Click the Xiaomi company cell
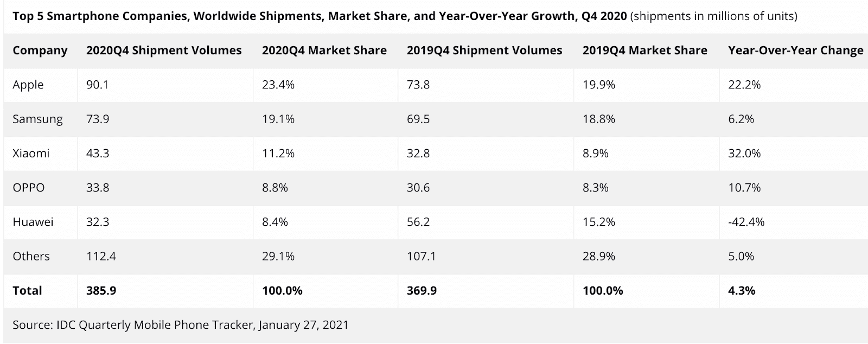This screenshot has width=868, height=344. [31, 153]
